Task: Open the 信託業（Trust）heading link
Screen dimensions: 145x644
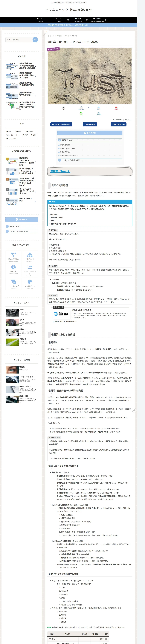Action: pos(60,171)
